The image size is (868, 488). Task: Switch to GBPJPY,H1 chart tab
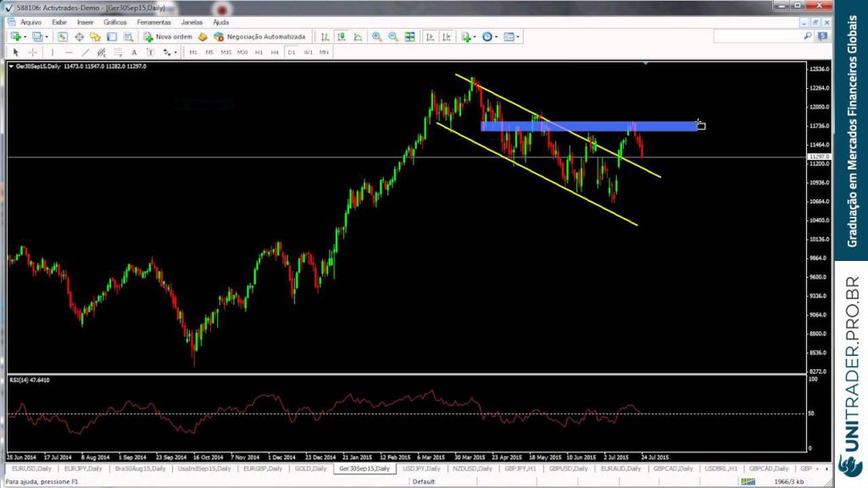point(520,469)
